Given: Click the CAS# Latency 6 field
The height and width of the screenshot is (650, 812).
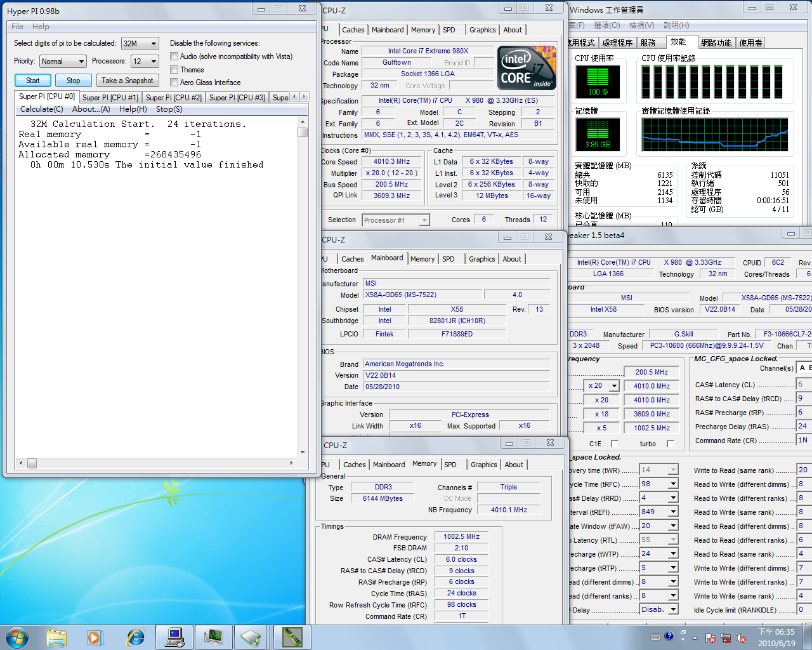Looking at the screenshot, I should tap(804, 384).
